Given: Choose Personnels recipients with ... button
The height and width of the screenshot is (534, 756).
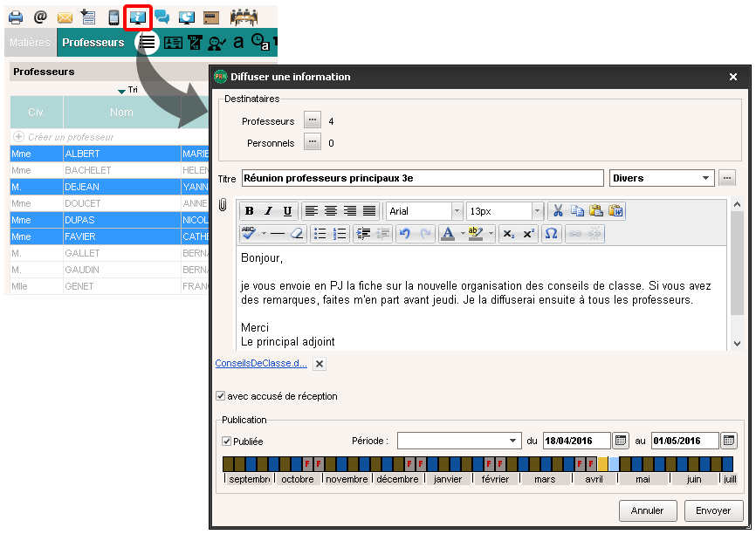Looking at the screenshot, I should pos(313,141).
